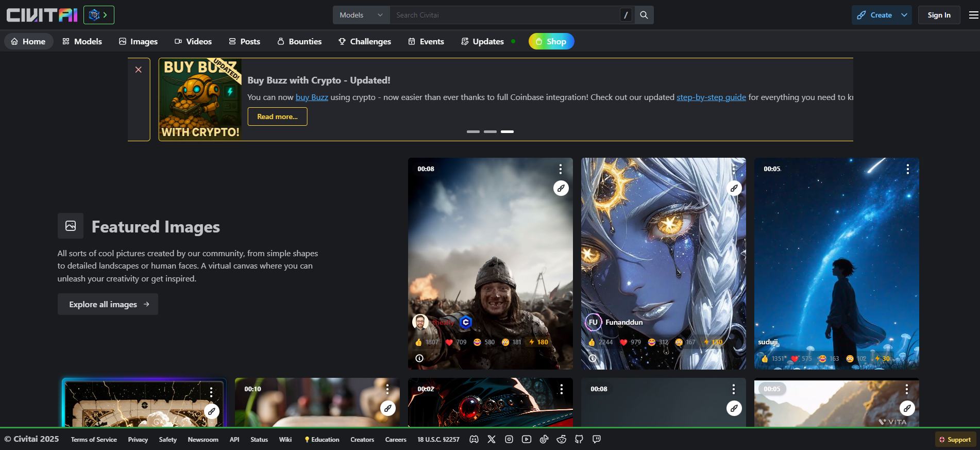The image size is (980, 450).
Task: Click remix icon on 00:10 video card
Action: coord(388,408)
